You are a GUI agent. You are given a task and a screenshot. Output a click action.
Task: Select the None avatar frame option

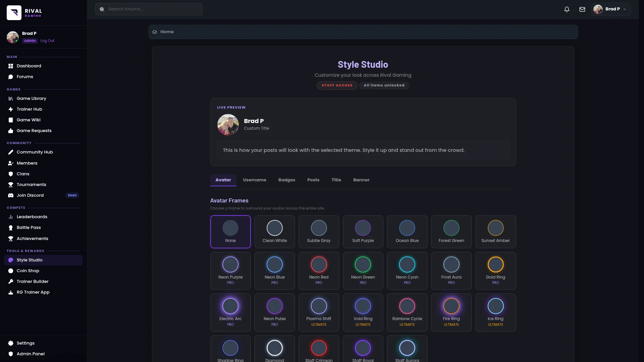coord(230,232)
